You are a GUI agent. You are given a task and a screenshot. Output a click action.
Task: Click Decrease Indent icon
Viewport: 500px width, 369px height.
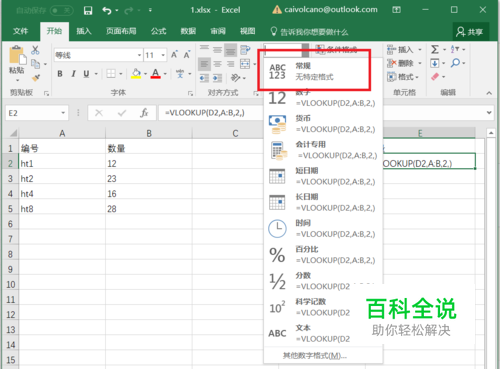(x=204, y=78)
